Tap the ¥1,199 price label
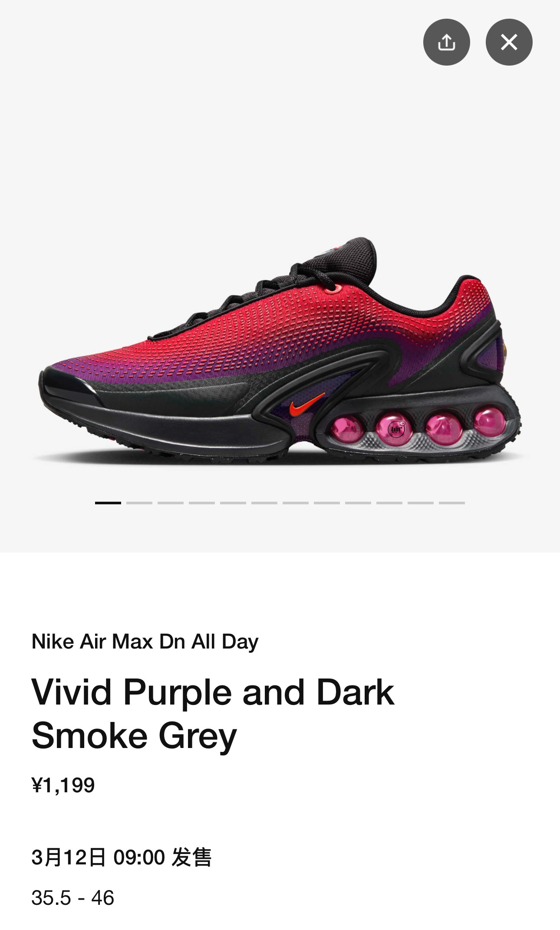 click(63, 785)
